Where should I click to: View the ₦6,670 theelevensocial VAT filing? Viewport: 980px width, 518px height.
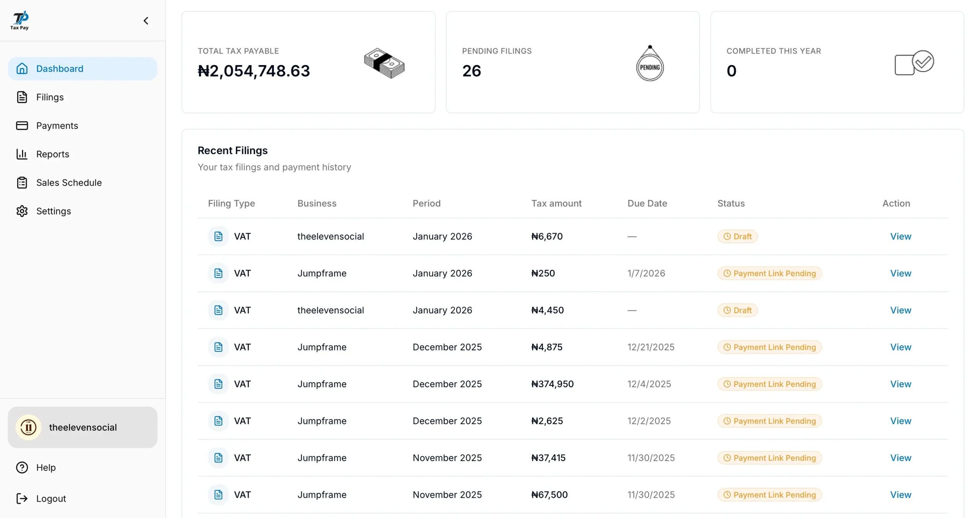coord(900,236)
